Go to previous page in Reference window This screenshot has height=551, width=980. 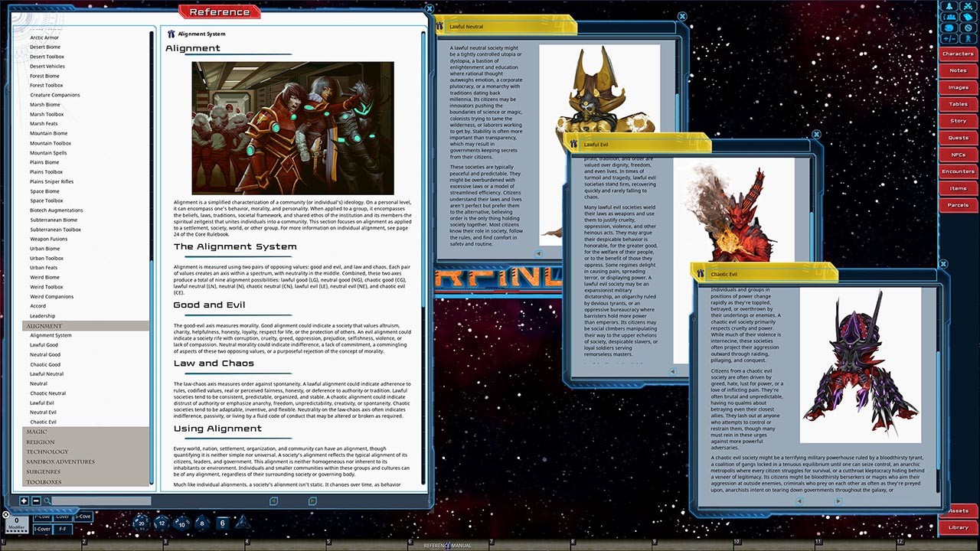[273, 501]
